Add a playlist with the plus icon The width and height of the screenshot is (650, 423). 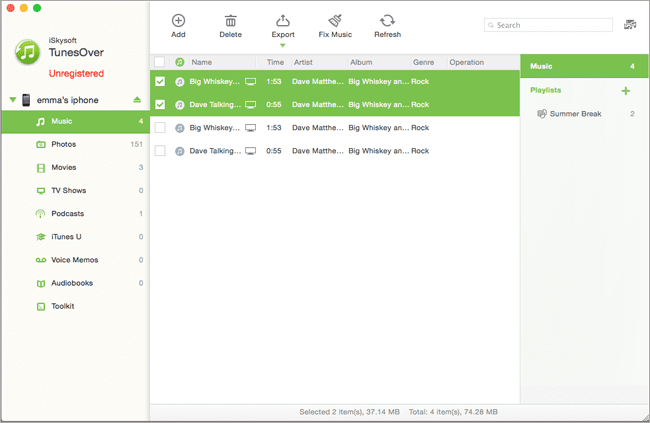(626, 91)
